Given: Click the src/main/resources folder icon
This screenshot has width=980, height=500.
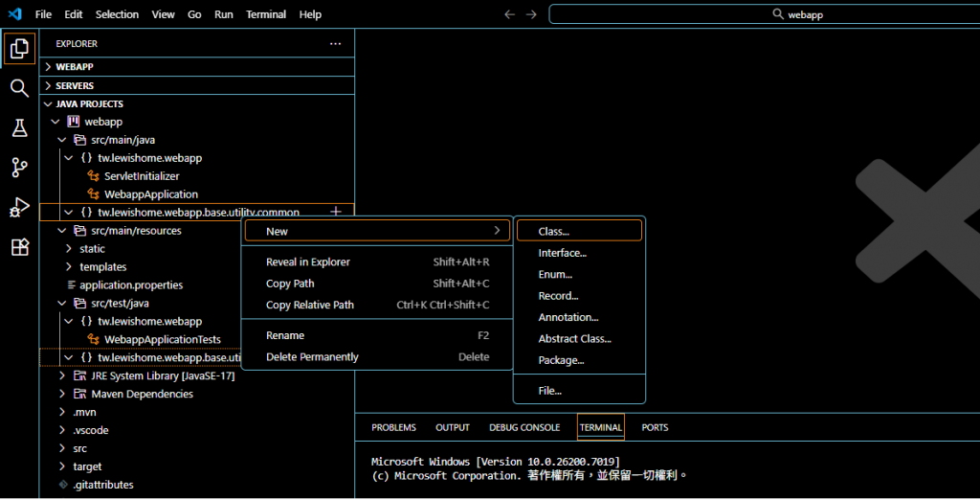Looking at the screenshot, I should [79, 230].
